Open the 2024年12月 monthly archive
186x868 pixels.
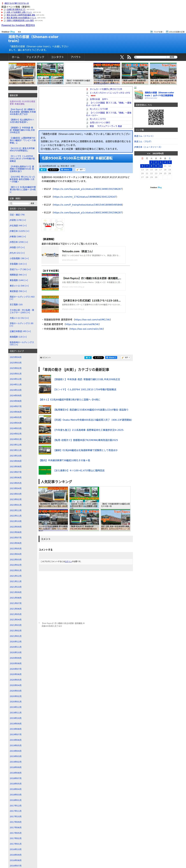(x=15, y=379)
